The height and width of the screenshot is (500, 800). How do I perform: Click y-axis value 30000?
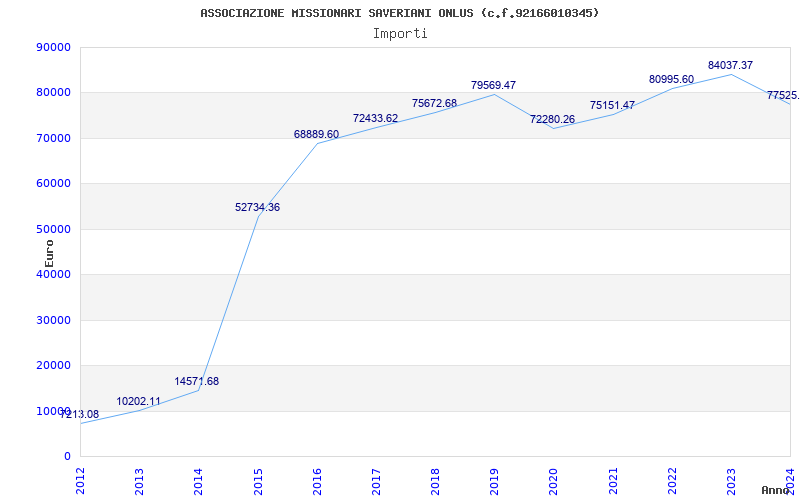[53, 320]
